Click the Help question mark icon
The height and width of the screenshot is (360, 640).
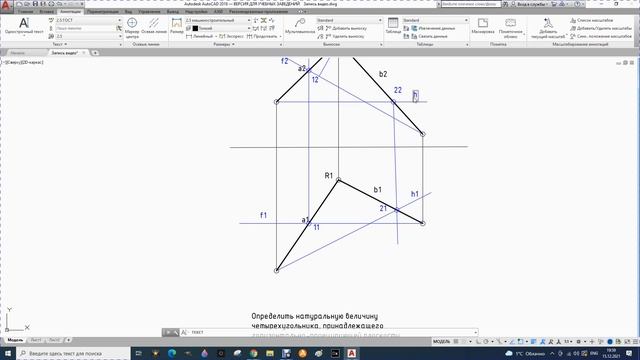pos(577,4)
